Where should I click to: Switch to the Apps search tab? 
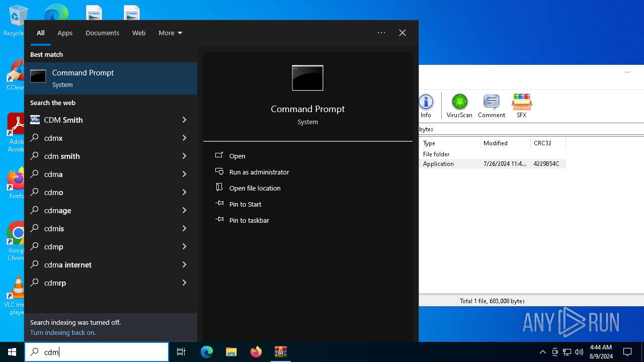click(x=65, y=33)
